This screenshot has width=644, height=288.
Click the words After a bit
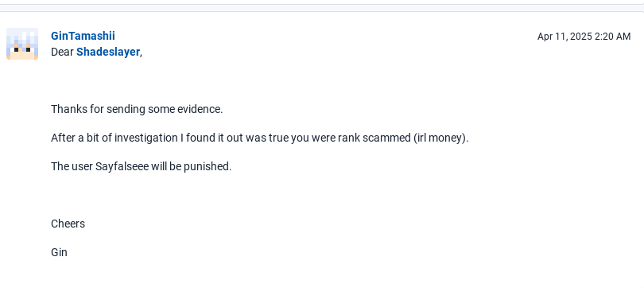76,138
